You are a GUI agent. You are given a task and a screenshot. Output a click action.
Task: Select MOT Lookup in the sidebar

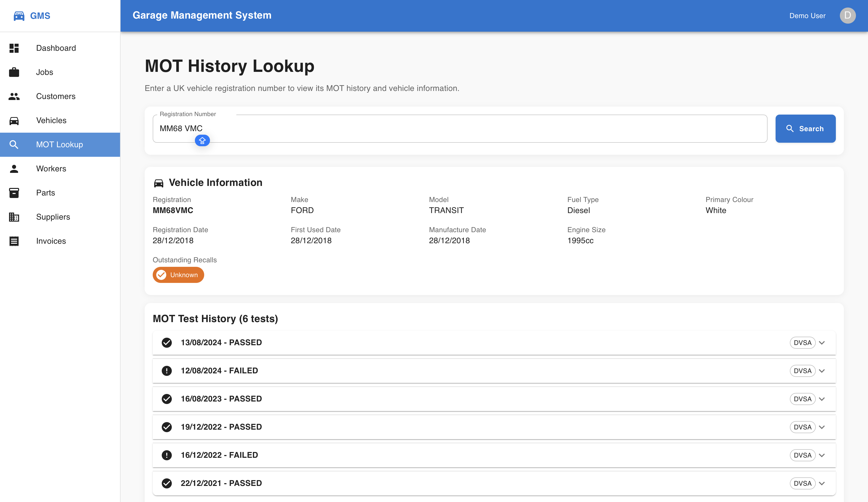pos(59,145)
